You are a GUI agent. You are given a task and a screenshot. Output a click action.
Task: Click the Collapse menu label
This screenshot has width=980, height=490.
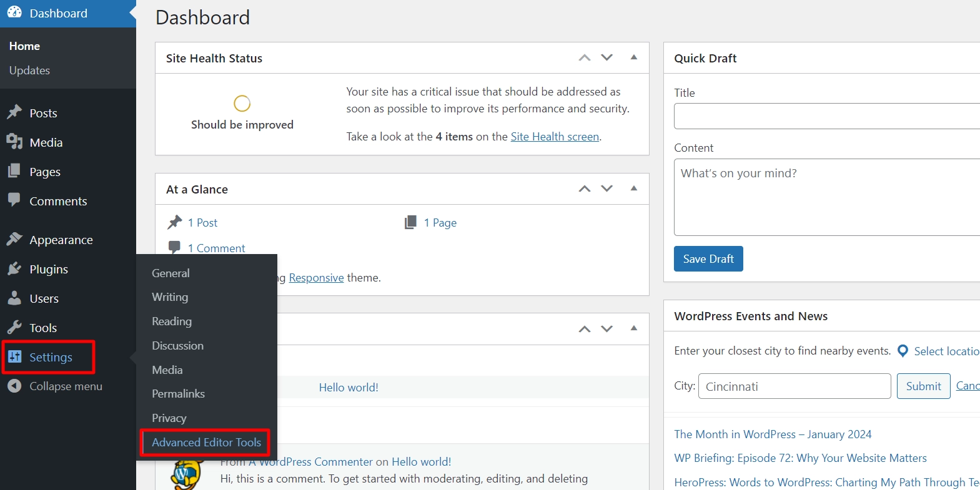coord(66,386)
